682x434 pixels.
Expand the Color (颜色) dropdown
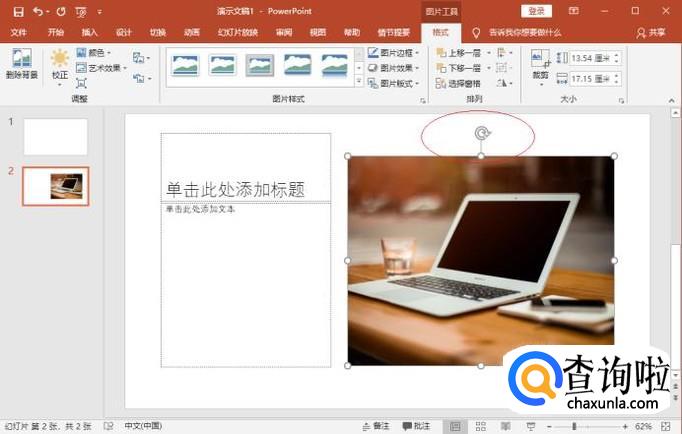(98, 53)
